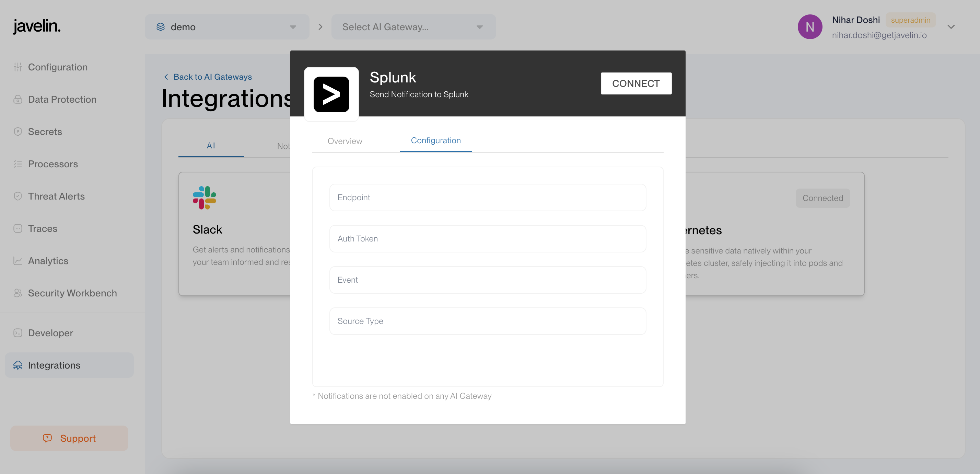The image size is (980, 474).
Task: Open Threat Alerts in the sidebar
Action: [x=69, y=196]
